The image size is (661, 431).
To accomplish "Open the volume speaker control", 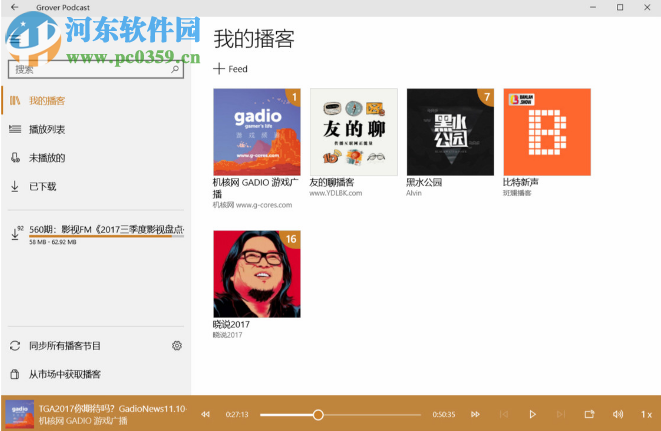I will (618, 414).
